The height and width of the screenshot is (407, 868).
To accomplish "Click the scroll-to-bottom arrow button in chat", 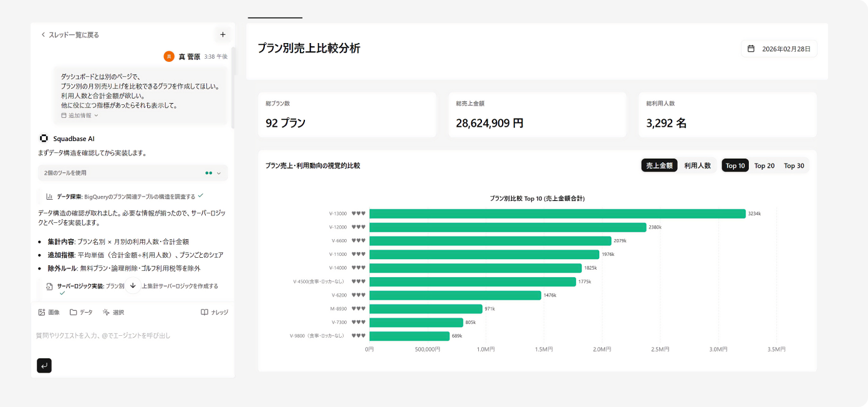I will (x=133, y=285).
